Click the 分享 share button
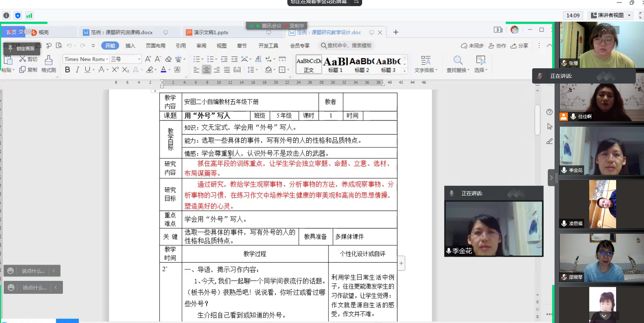Screen dimensions: 644x323 pos(519,46)
